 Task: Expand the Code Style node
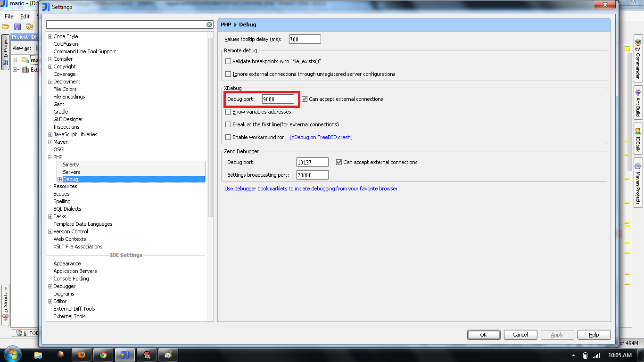pyautogui.click(x=50, y=36)
